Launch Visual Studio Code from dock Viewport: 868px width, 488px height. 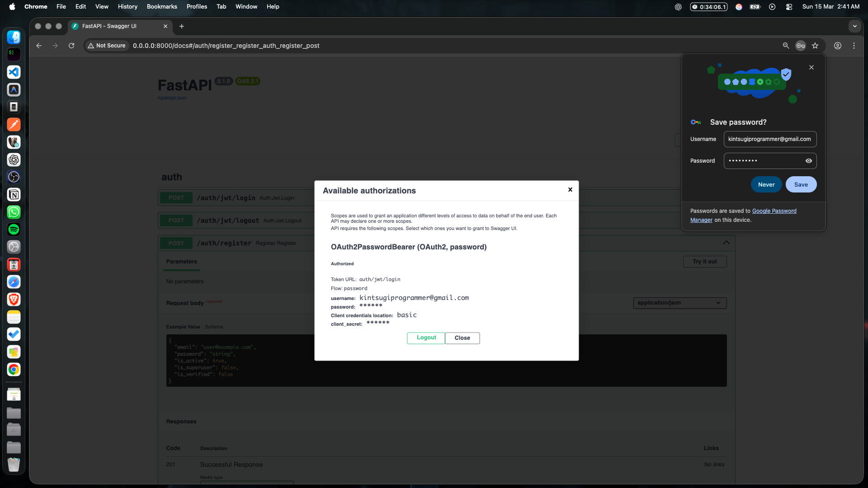point(14,72)
